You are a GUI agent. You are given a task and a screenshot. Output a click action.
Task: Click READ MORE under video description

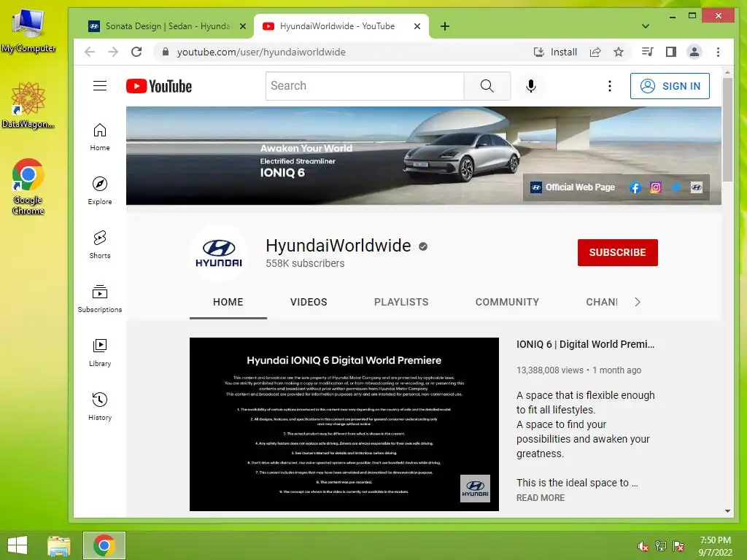pyautogui.click(x=541, y=497)
